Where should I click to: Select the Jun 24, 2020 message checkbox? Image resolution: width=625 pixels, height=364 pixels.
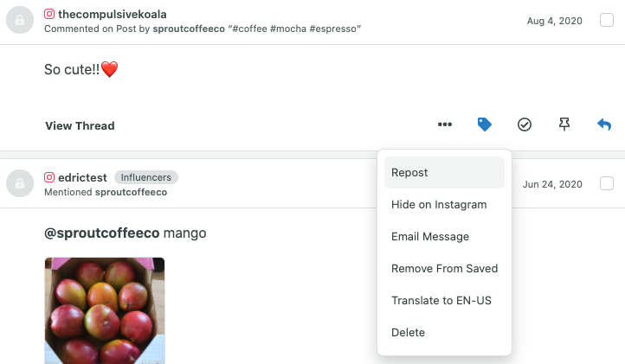(x=607, y=183)
